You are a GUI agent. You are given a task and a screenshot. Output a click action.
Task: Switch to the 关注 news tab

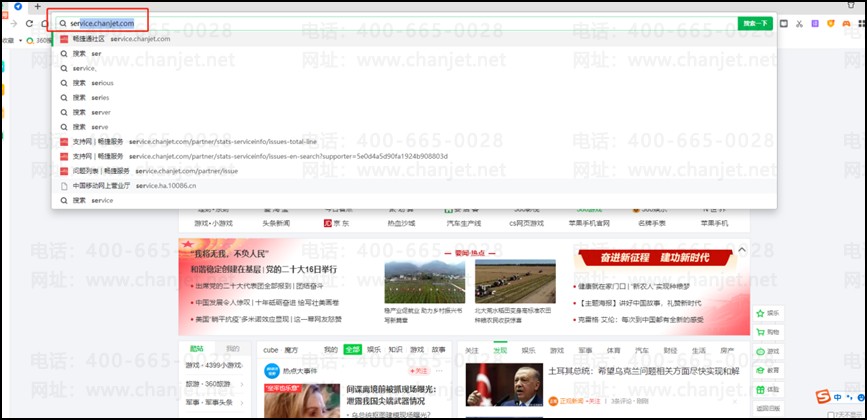point(472,350)
